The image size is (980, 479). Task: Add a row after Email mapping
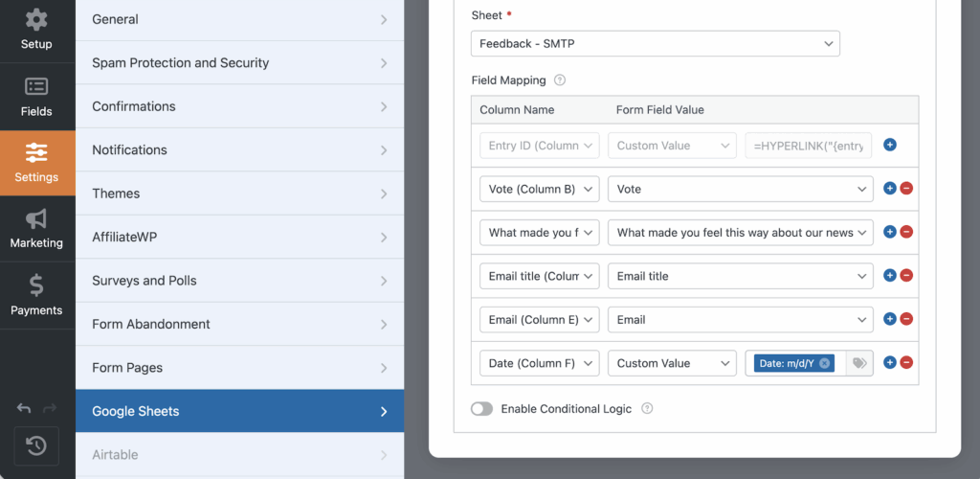(x=889, y=319)
